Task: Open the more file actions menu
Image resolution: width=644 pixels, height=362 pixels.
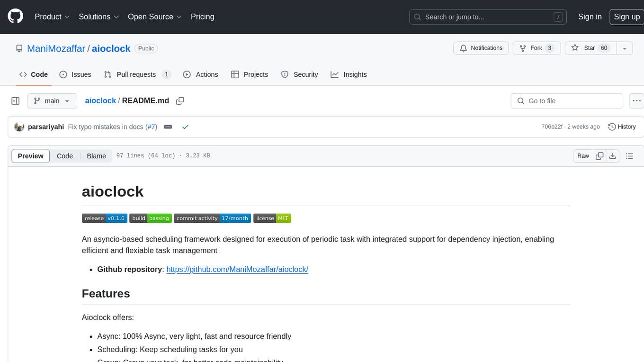Action: [x=636, y=101]
